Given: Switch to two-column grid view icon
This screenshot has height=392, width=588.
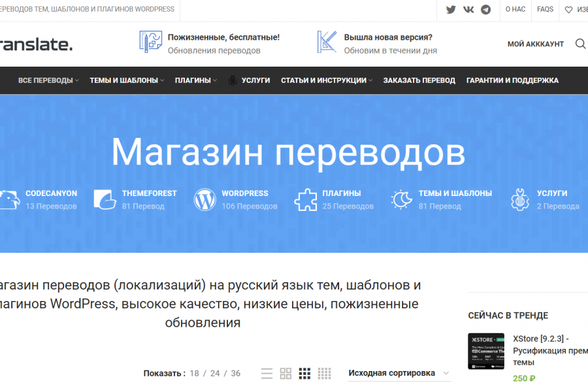Looking at the screenshot, I should pyautogui.click(x=286, y=374).
